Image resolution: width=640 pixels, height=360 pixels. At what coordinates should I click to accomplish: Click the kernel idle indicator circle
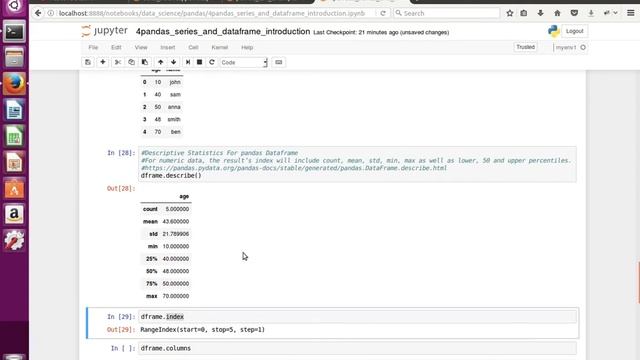point(583,47)
